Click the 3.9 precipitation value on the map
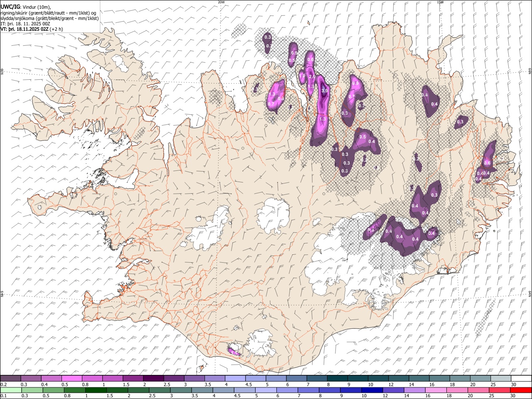Screen dimensions: 532x399 [325, 91]
